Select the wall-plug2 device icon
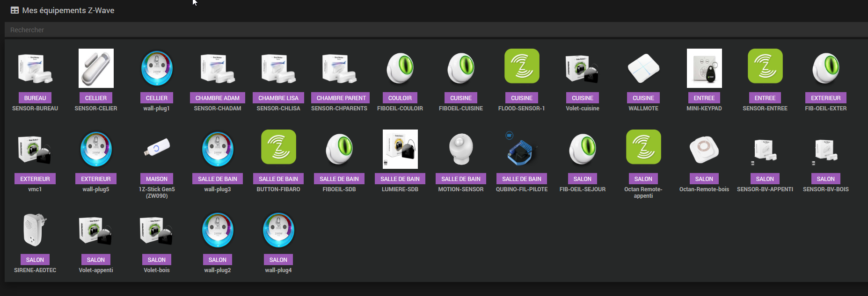 218,230
